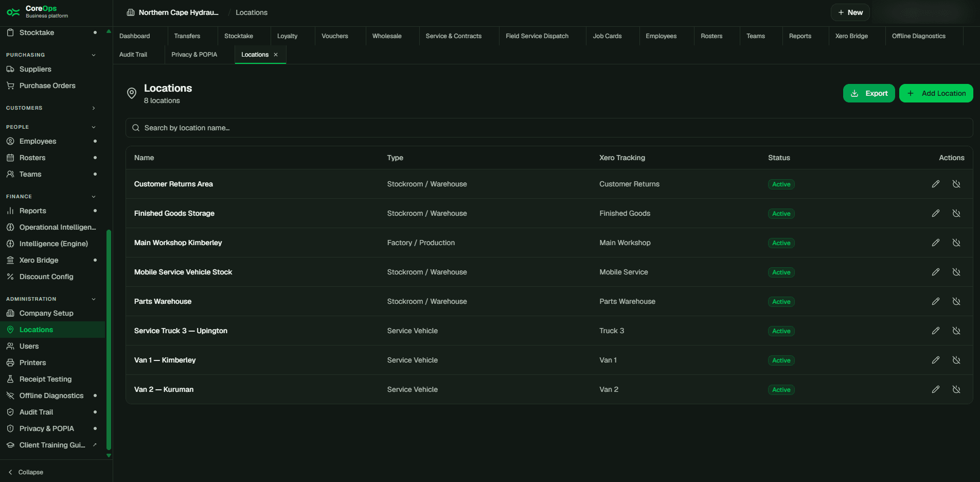Collapse the People sidebar section
Screen dimensions: 980x482
[x=94, y=127]
